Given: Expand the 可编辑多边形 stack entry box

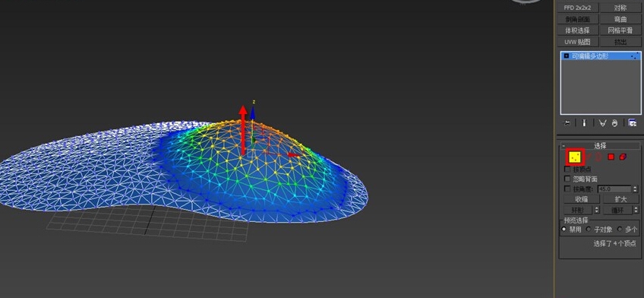Looking at the screenshot, I should (x=567, y=56).
